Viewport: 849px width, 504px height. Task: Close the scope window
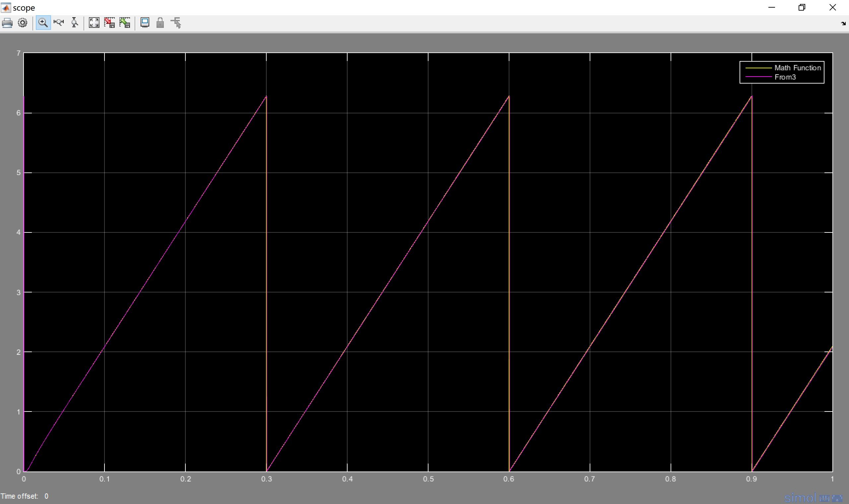tap(832, 8)
